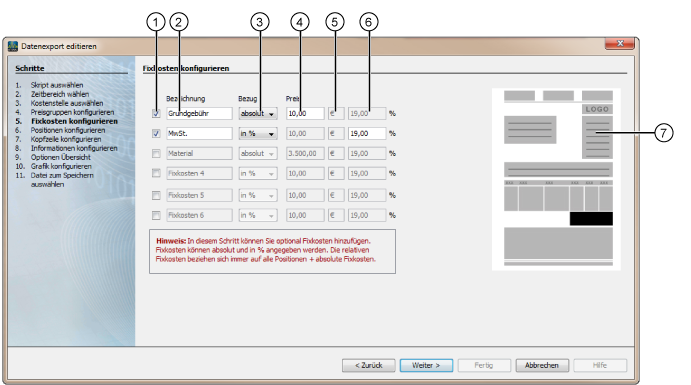Click the Abbrechen button
The width and height of the screenshot is (691, 385).
[x=542, y=365]
